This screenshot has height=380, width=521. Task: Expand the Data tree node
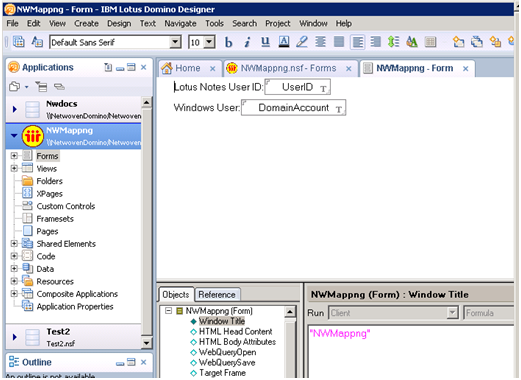tap(14, 268)
